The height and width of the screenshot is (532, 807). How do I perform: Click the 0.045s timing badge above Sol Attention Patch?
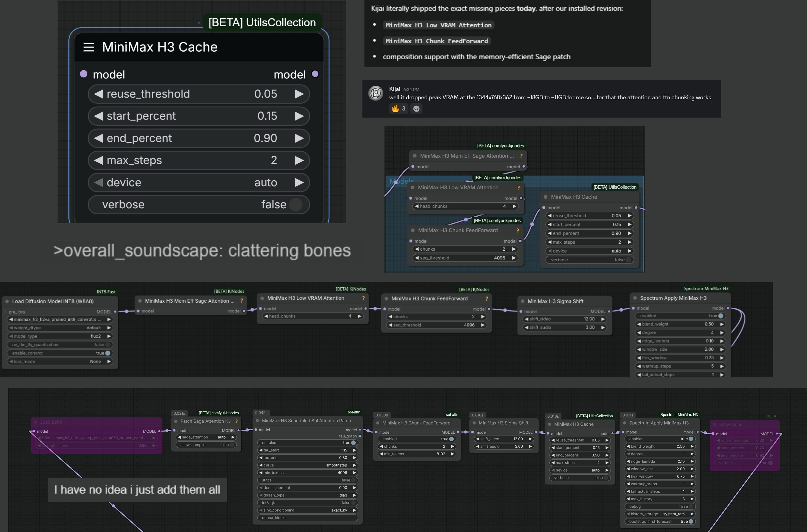point(261,413)
